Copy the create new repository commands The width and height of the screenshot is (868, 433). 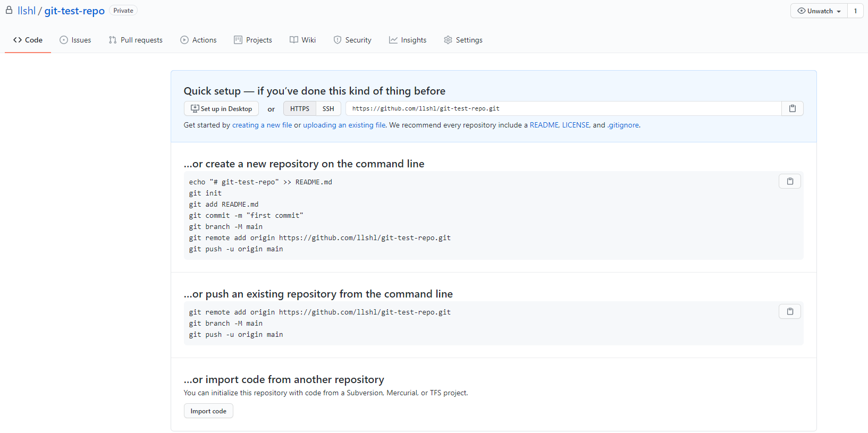pyautogui.click(x=790, y=181)
